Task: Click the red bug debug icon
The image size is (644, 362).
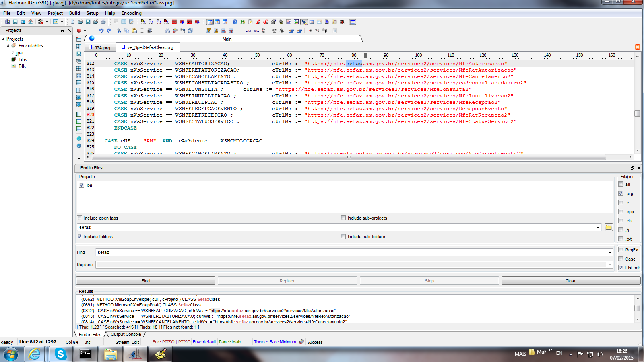Action: [x=342, y=22]
